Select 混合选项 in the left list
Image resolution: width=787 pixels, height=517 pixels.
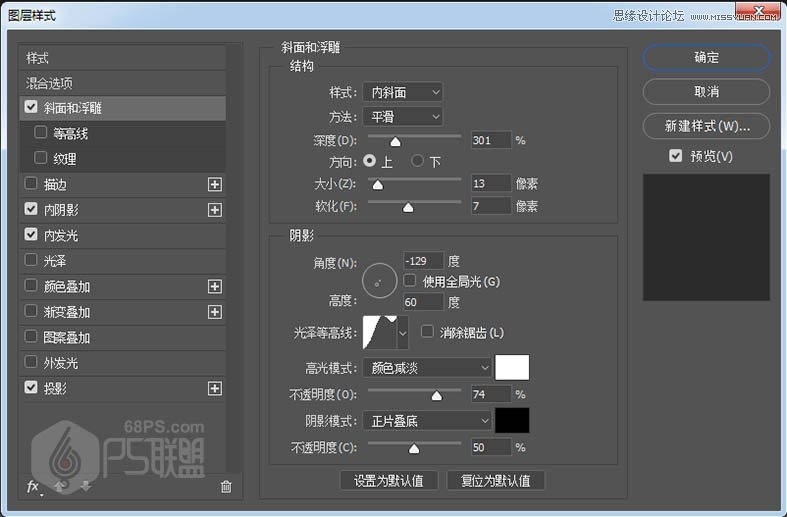(122, 83)
